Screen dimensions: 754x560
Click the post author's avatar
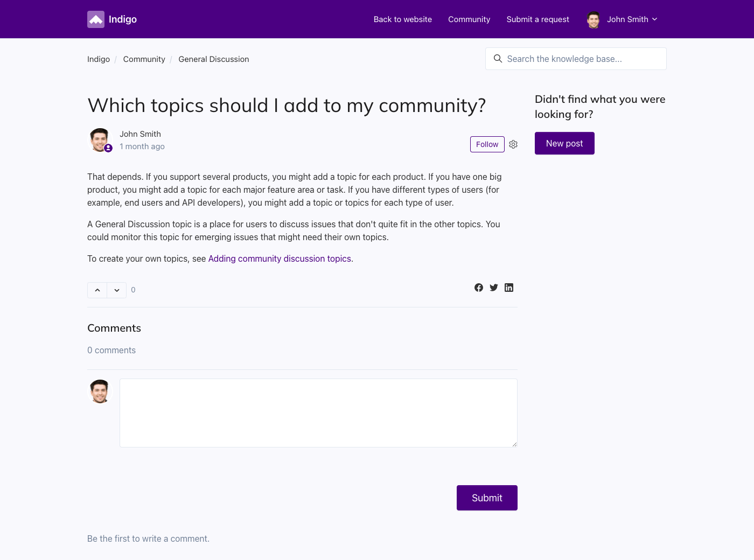[x=100, y=140]
